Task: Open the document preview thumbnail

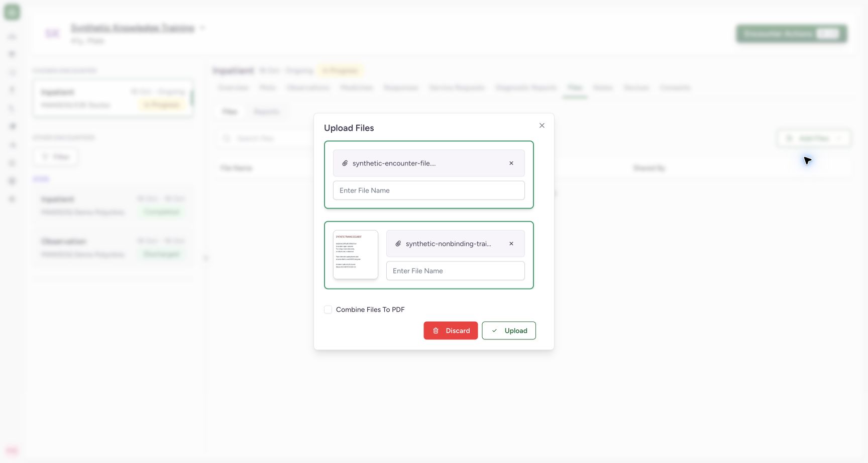Action: (356, 255)
